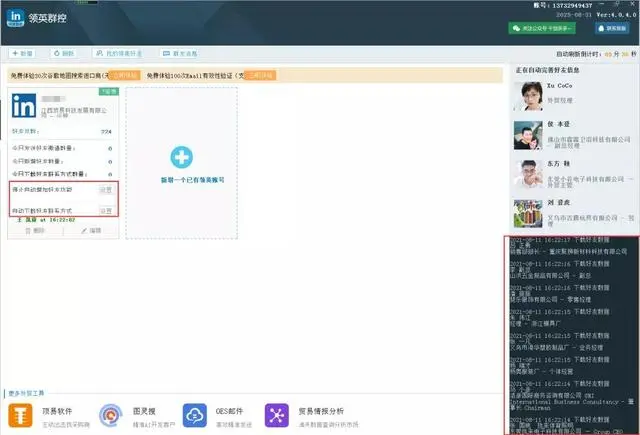
Task: Open my LinkedIn friends toolbar button
Action: click(x=119, y=53)
